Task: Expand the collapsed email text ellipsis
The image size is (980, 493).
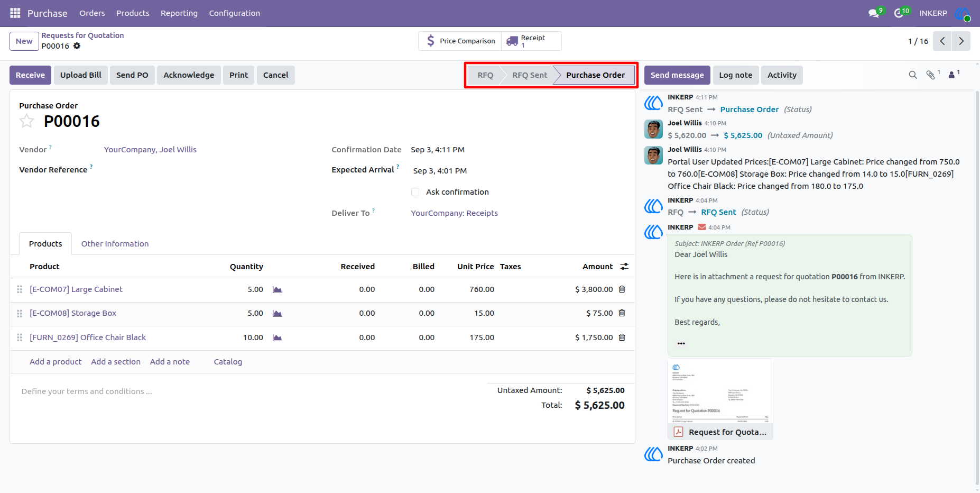Action: point(681,343)
